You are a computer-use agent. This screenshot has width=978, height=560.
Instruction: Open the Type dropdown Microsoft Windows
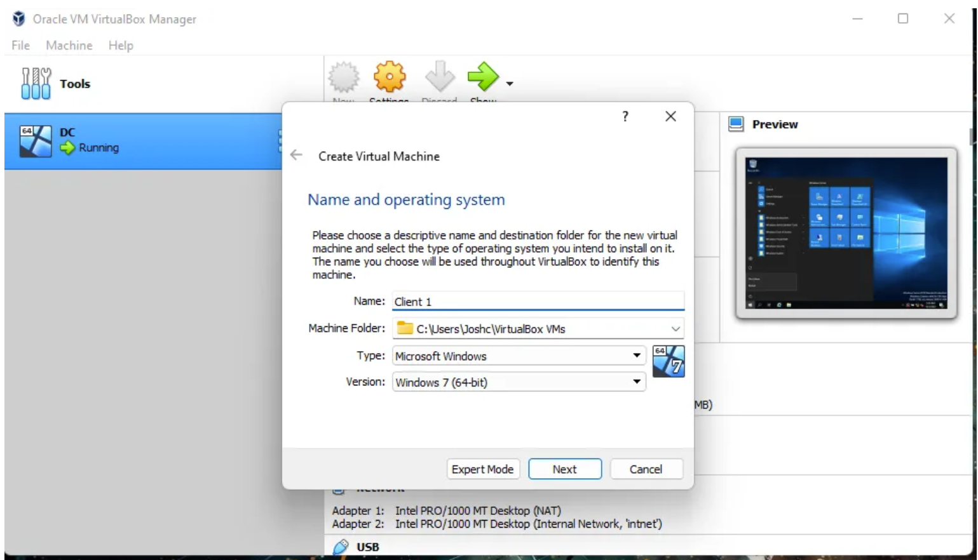[519, 356]
